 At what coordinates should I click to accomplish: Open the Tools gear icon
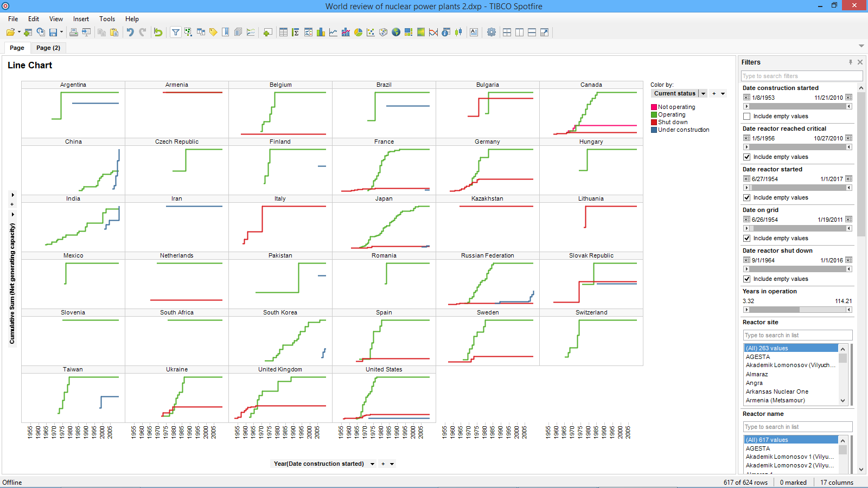click(492, 33)
